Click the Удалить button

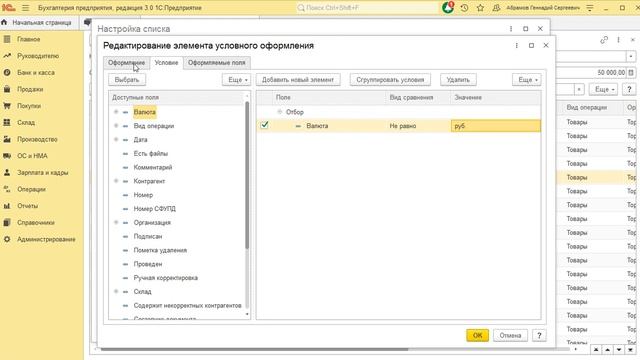click(458, 80)
